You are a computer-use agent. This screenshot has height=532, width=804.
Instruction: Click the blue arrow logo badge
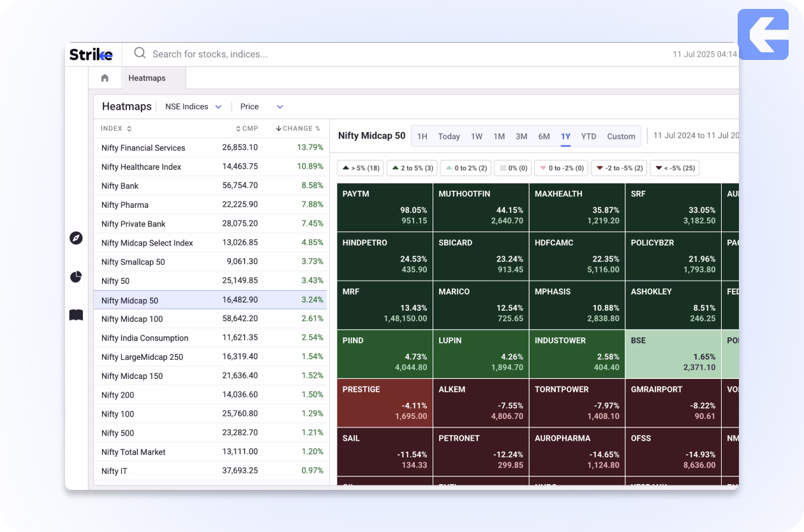pyautogui.click(x=763, y=34)
